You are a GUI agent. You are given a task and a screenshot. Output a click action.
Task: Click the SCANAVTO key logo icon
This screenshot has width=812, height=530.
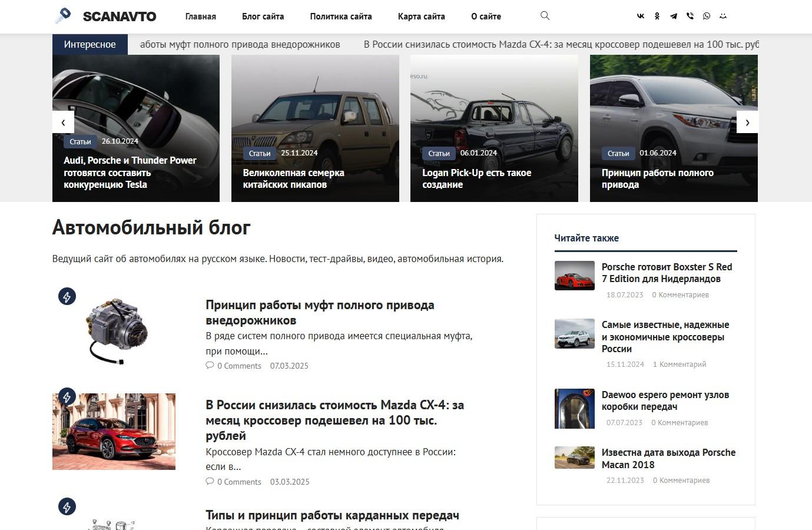(63, 16)
